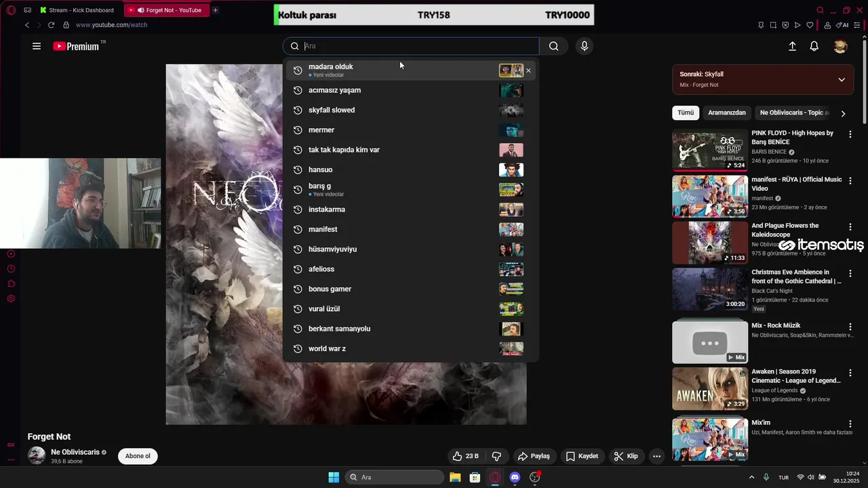This screenshot has height=488, width=868.
Task: Open the extensions cube icon in sidebar
Action: tap(11, 283)
